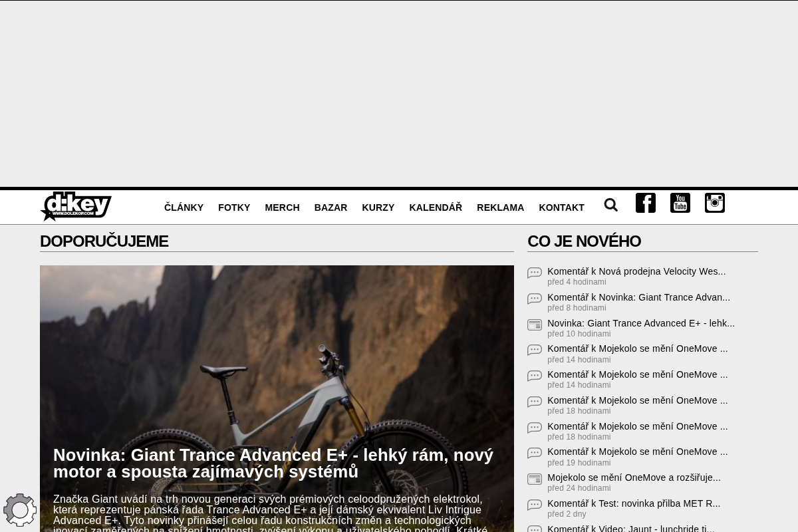Click article icon beside sidebar Novinka: Giant Trance entry
The width and height of the screenshot is (798, 532).
(x=535, y=325)
